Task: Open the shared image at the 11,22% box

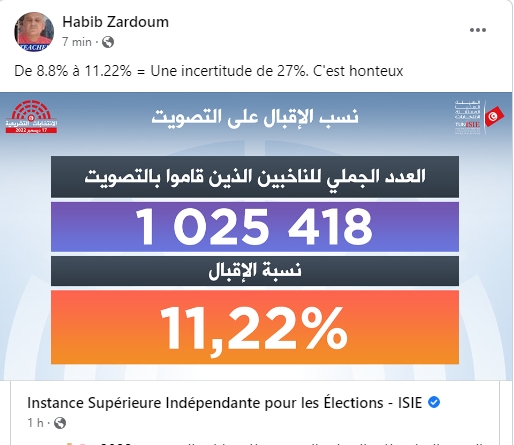Action: click(255, 327)
